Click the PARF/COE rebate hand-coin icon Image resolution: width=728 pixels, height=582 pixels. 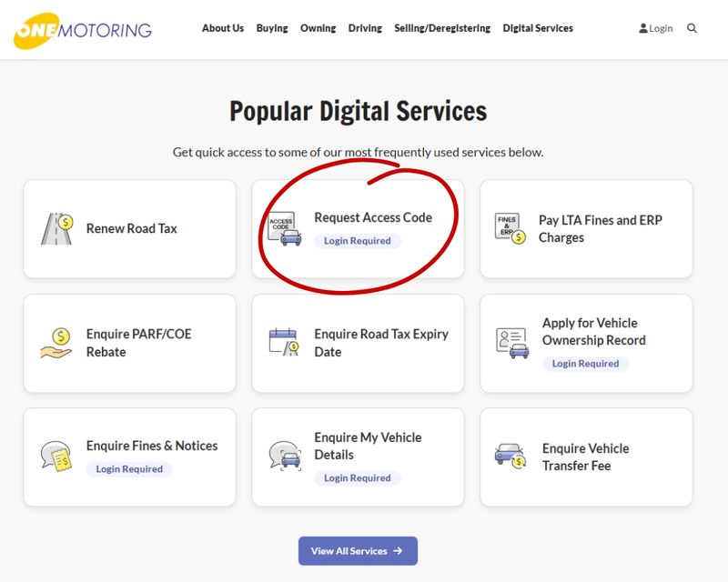[x=56, y=343]
